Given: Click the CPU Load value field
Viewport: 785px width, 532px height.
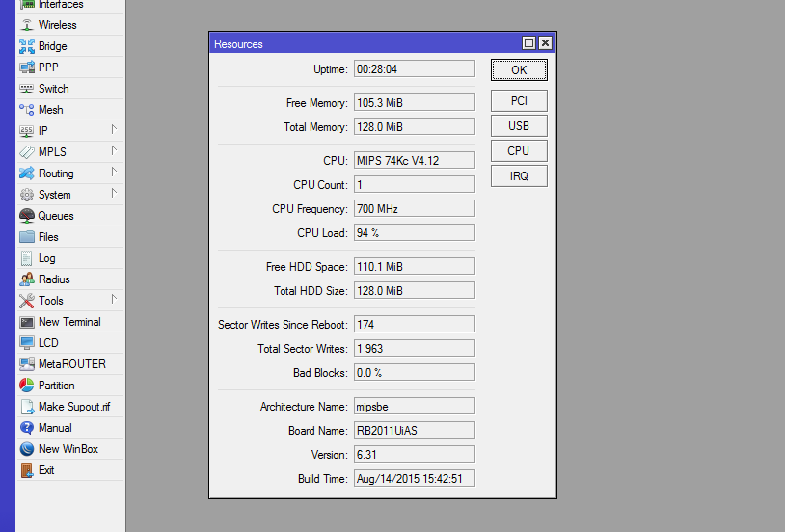Looking at the screenshot, I should point(414,233).
